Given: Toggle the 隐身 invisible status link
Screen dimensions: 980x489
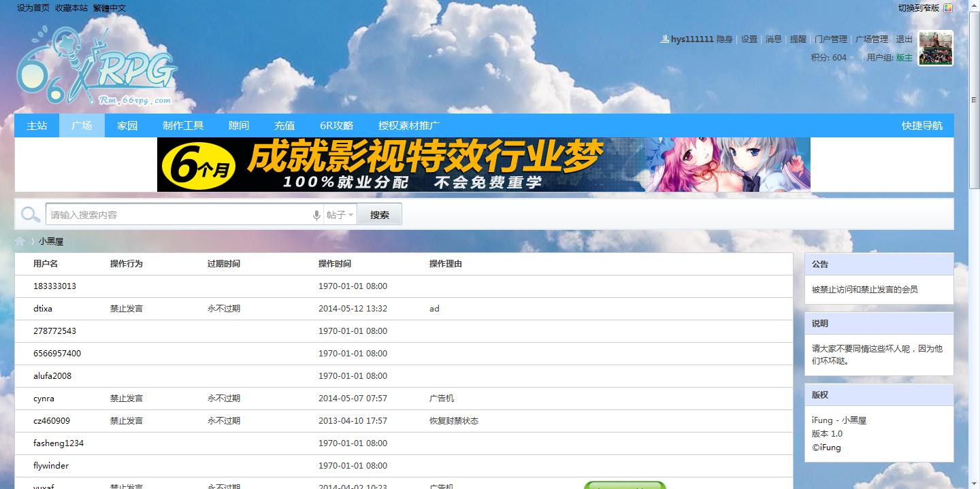Looking at the screenshot, I should tap(724, 39).
